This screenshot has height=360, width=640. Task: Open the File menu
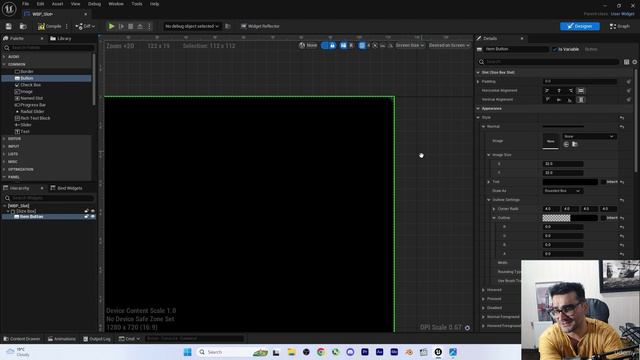(25, 4)
